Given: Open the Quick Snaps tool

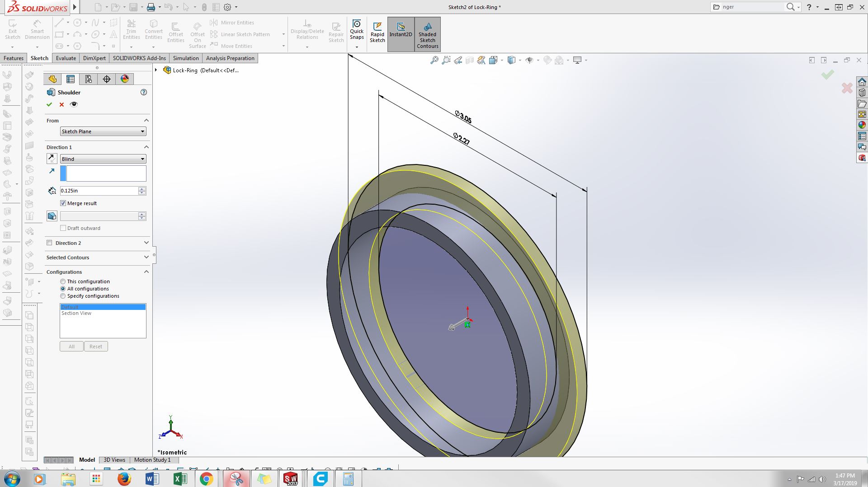Looking at the screenshot, I should click(357, 30).
